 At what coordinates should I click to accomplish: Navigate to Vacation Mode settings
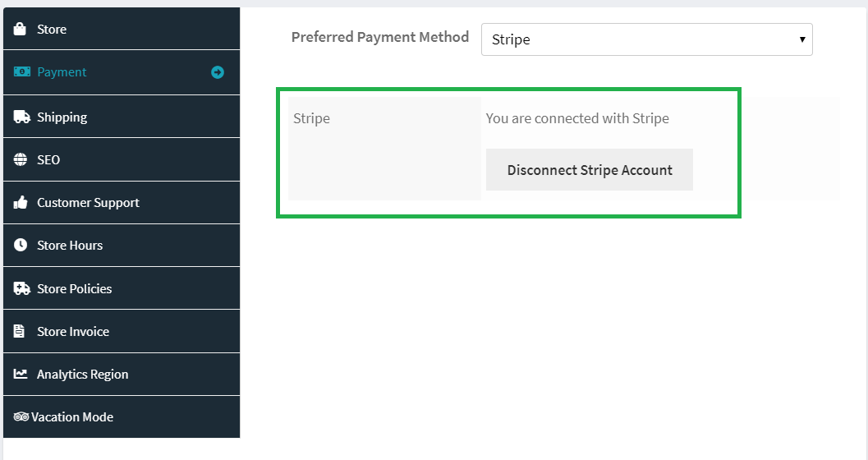(x=72, y=417)
